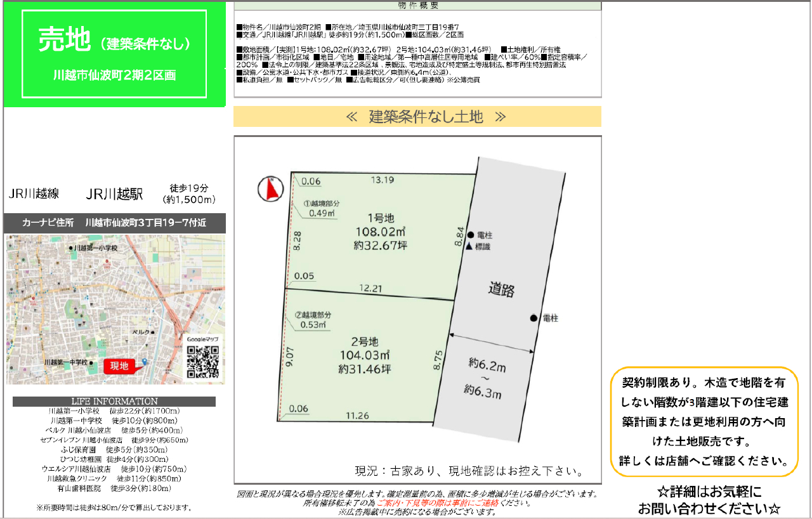Select the 電柱 dot beside lot 1

470,235
